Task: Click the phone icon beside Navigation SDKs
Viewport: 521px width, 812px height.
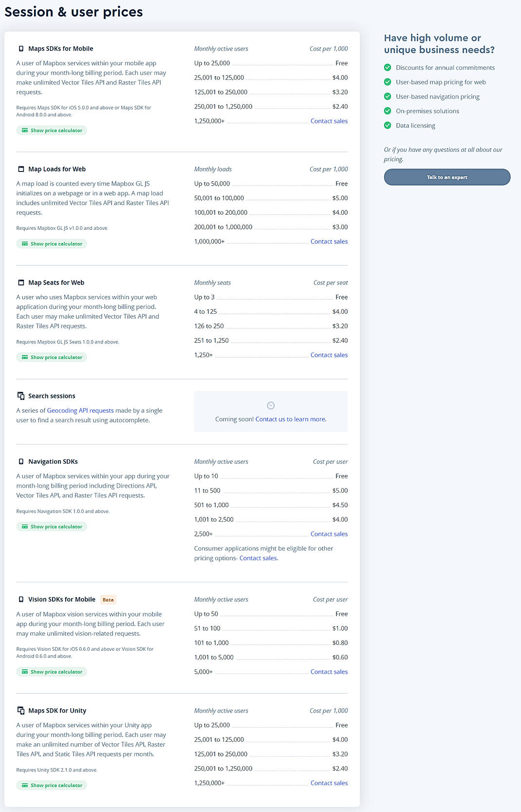Action: pyautogui.click(x=21, y=461)
